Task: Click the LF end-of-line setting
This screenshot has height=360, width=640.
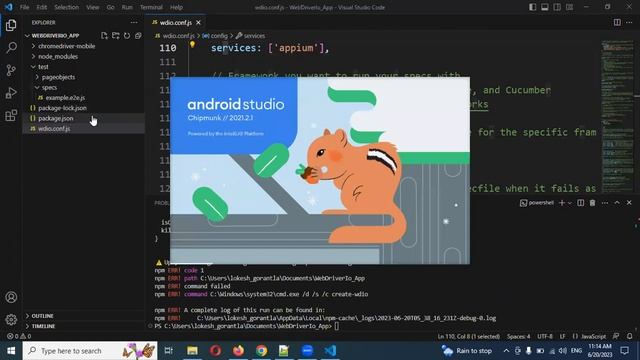Action: click(562, 336)
